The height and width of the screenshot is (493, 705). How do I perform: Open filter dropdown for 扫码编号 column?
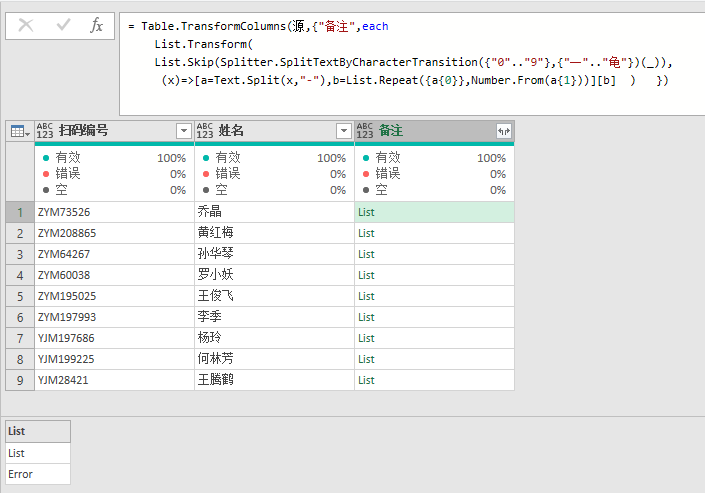[x=183, y=131]
